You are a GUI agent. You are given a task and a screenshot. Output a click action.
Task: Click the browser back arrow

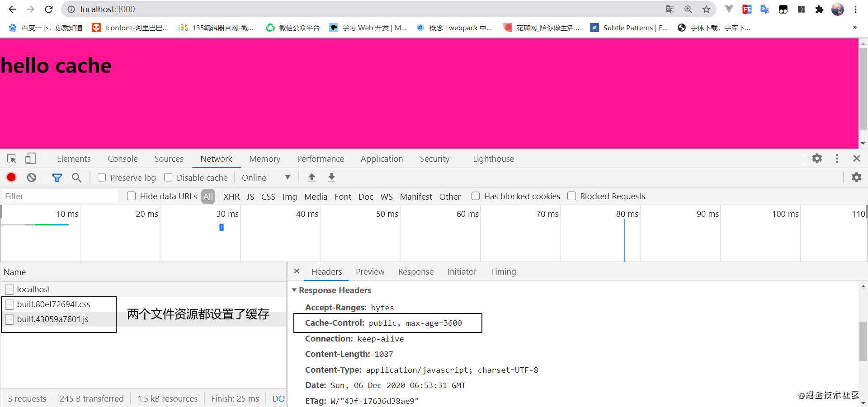point(12,9)
